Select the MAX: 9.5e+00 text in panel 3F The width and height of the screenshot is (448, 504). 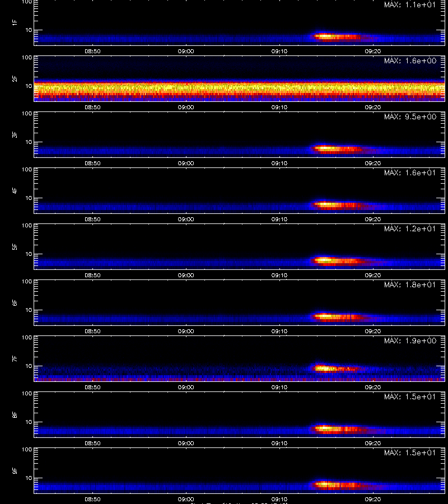click(x=410, y=116)
